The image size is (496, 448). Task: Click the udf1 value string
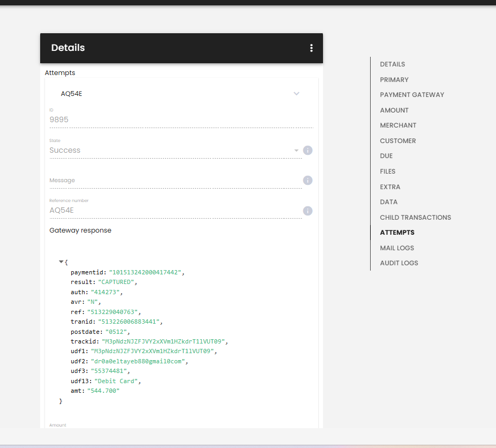tap(153, 351)
